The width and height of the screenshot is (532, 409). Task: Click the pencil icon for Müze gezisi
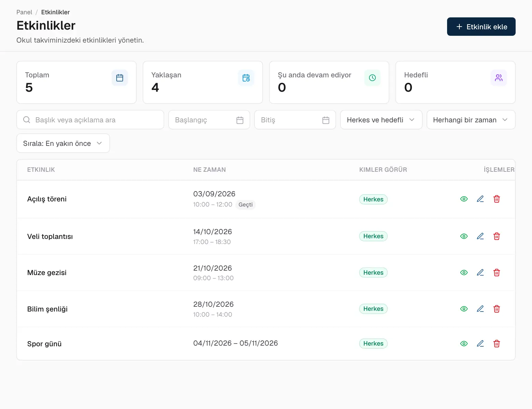pos(480,273)
